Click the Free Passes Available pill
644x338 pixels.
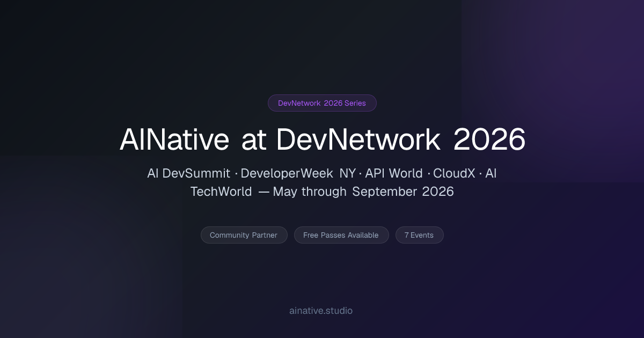coord(341,235)
